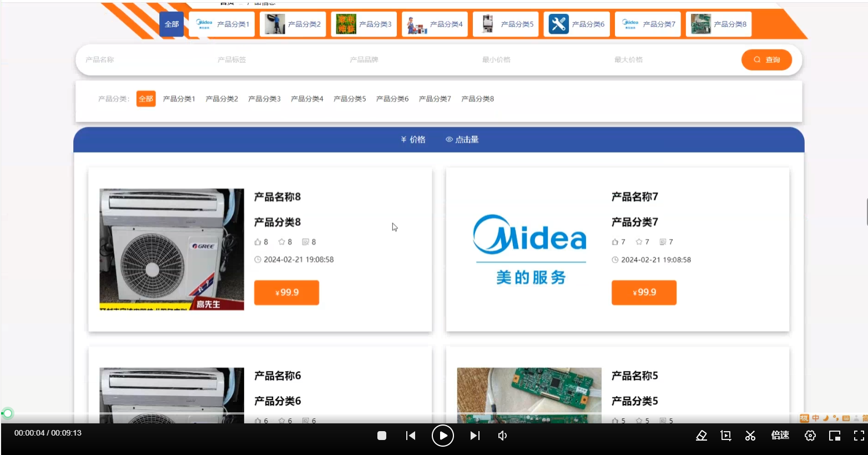
Task: Play the video
Action: point(443,436)
